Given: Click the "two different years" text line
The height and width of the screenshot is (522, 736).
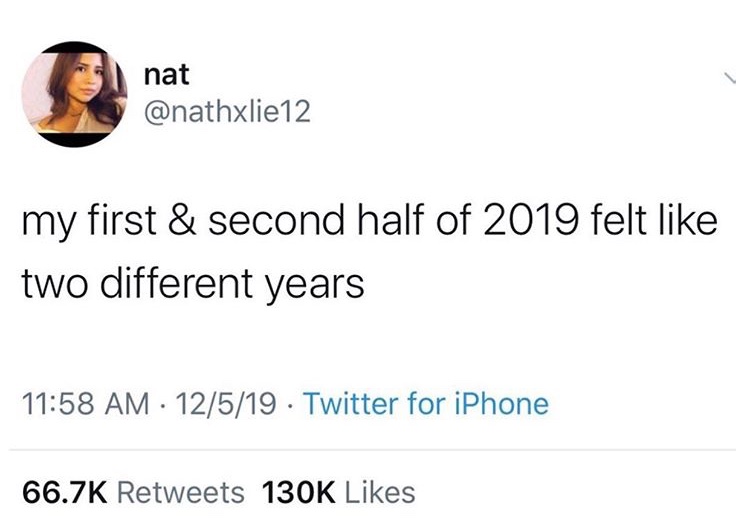Looking at the screenshot, I should pos(191,287).
